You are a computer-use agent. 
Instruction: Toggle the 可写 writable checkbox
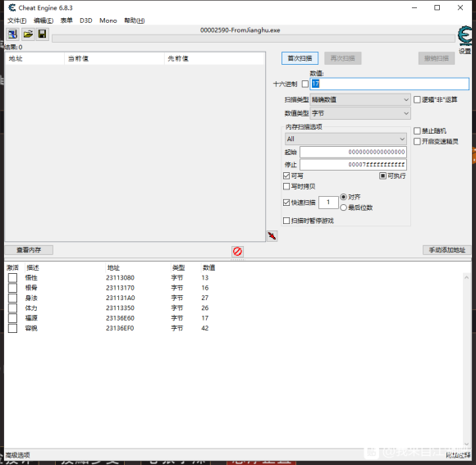coord(286,176)
